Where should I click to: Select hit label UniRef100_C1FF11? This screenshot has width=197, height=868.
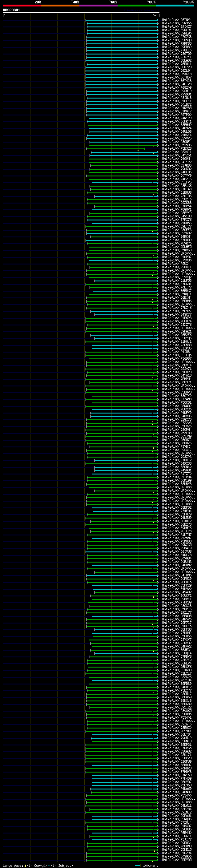tap(176, 101)
